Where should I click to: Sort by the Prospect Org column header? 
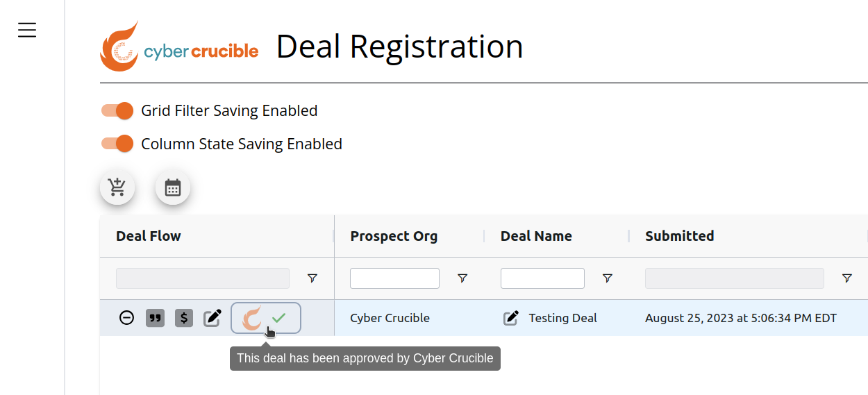[x=394, y=236]
